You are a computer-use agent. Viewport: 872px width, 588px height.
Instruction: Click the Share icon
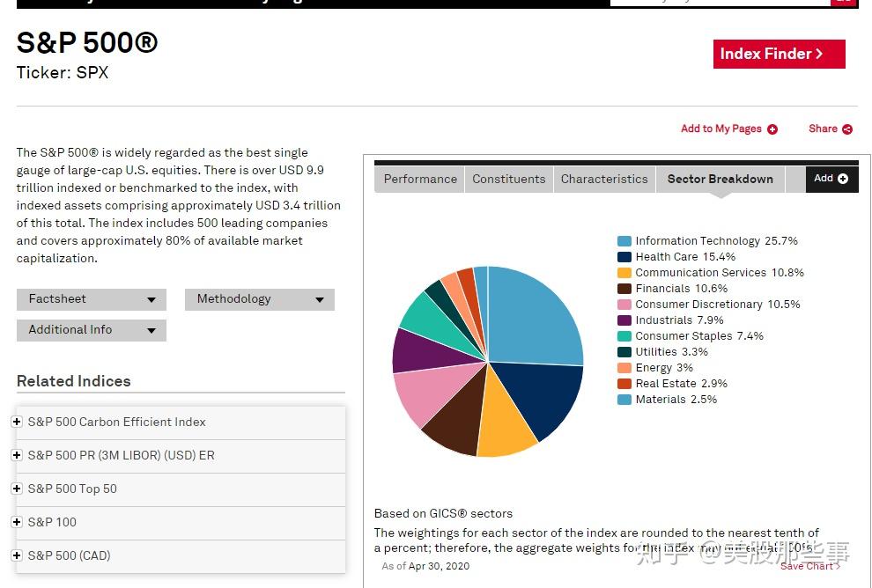point(847,129)
